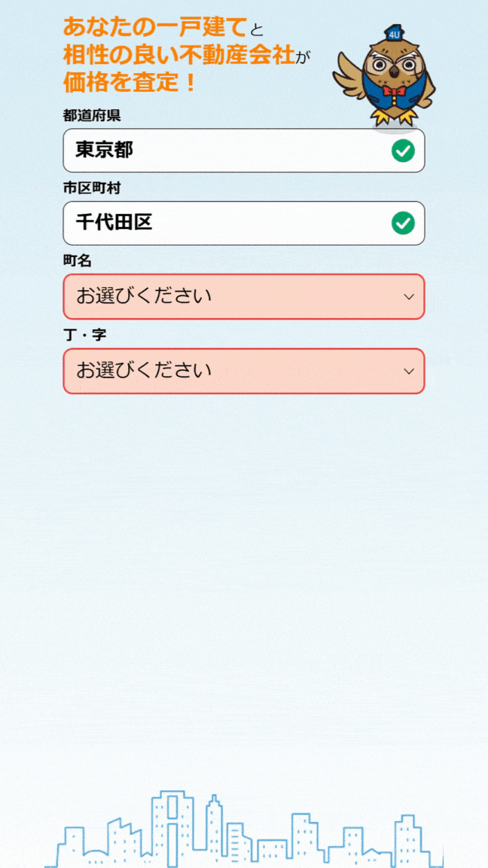Click the chevron arrow in the 丁・字 dropdown
This screenshot has height=868, width=488.
point(408,371)
